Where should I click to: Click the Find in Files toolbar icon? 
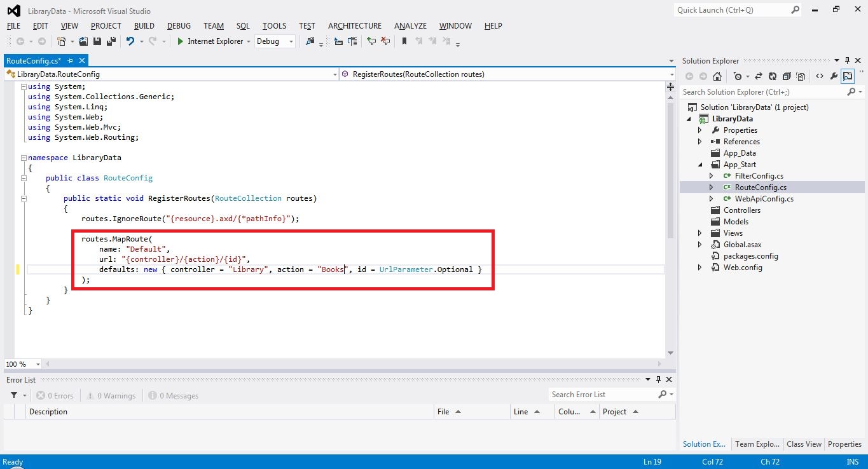310,41
